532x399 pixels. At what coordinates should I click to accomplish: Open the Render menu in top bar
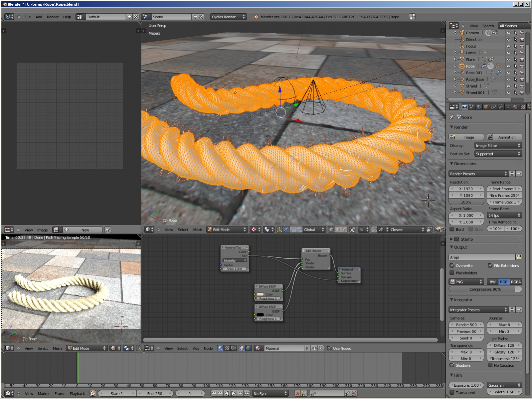click(53, 17)
